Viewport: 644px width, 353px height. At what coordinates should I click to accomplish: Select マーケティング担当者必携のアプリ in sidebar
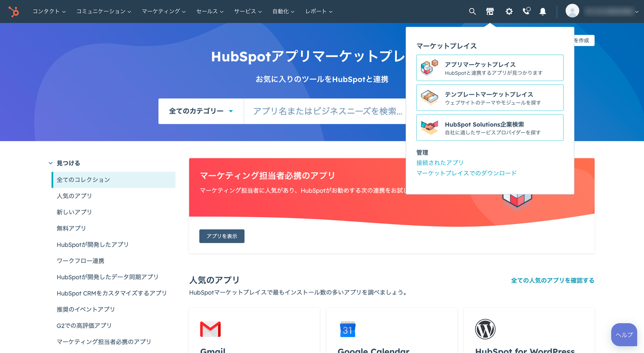pyautogui.click(x=104, y=342)
